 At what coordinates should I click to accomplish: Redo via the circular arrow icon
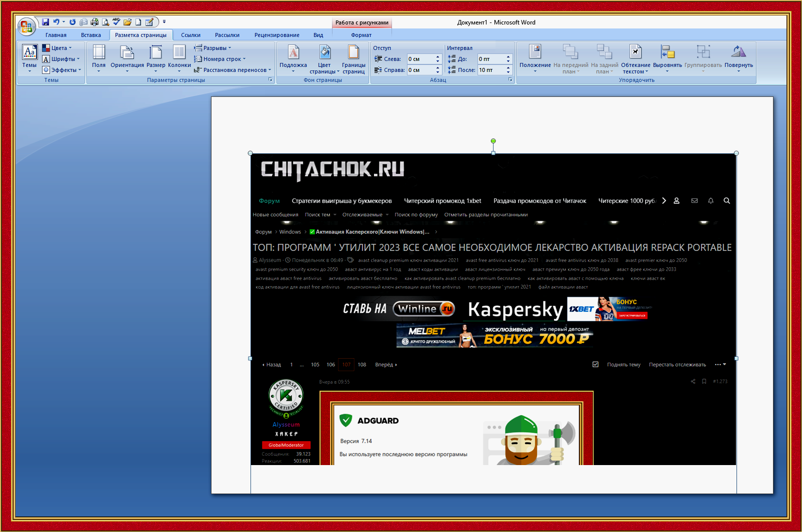72,22
